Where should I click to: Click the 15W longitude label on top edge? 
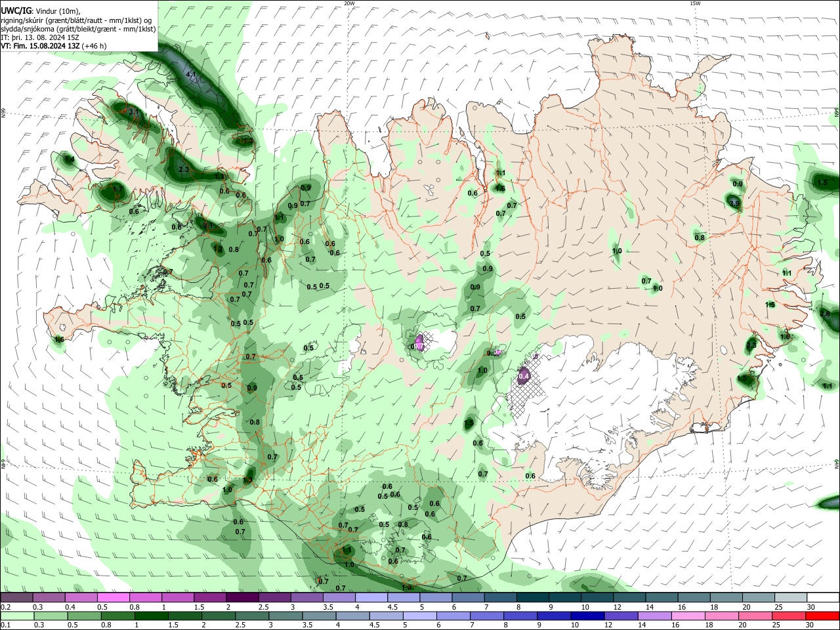(x=695, y=3)
